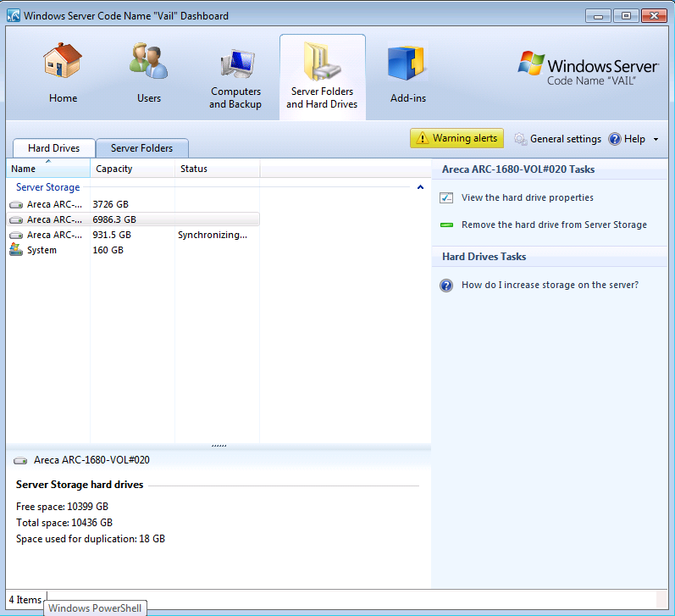Open General settings
This screenshot has width=675, height=616.
pyautogui.click(x=565, y=139)
